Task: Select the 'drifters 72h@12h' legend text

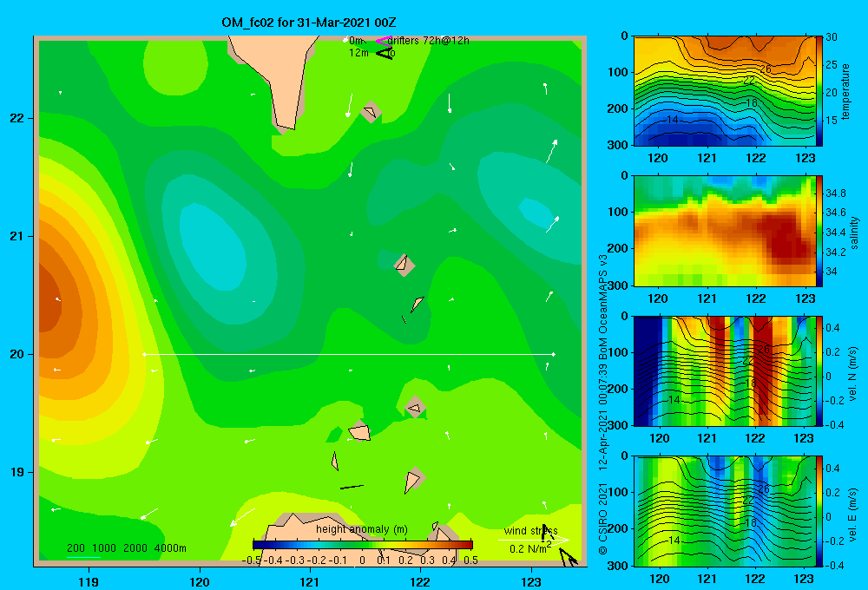Action: pos(428,41)
